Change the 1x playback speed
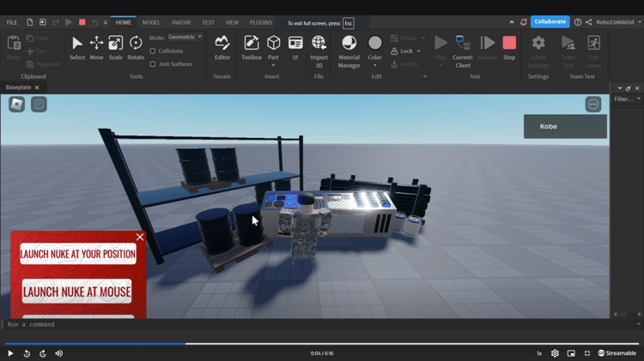The image size is (644, 361). (x=539, y=353)
